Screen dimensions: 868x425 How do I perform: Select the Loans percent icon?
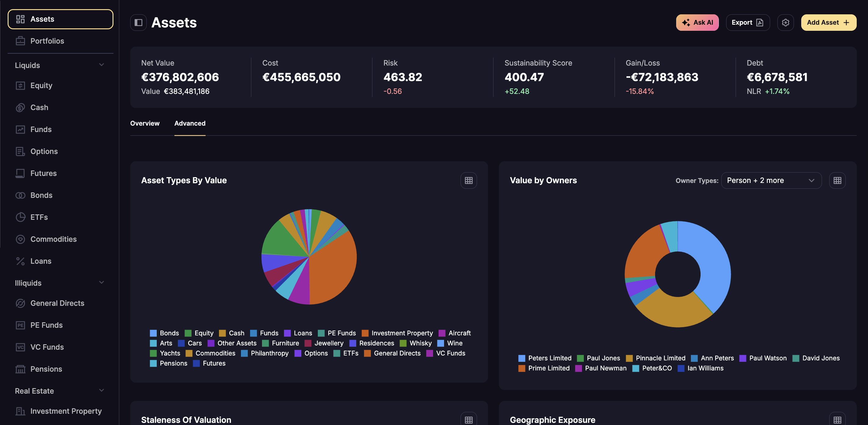(20, 261)
